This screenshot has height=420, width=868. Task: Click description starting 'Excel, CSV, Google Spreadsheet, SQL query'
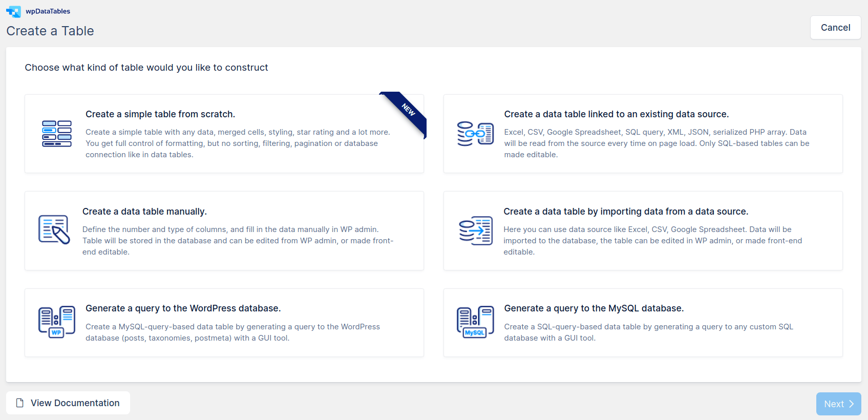(x=657, y=143)
